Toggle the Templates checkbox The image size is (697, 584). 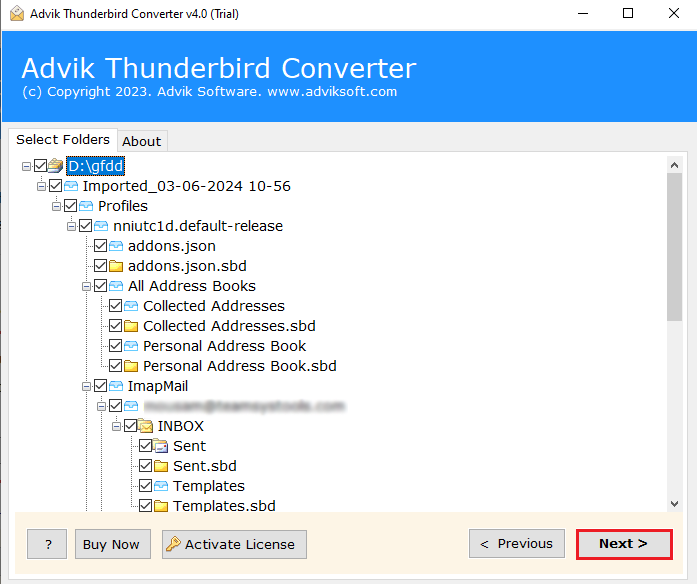145,486
